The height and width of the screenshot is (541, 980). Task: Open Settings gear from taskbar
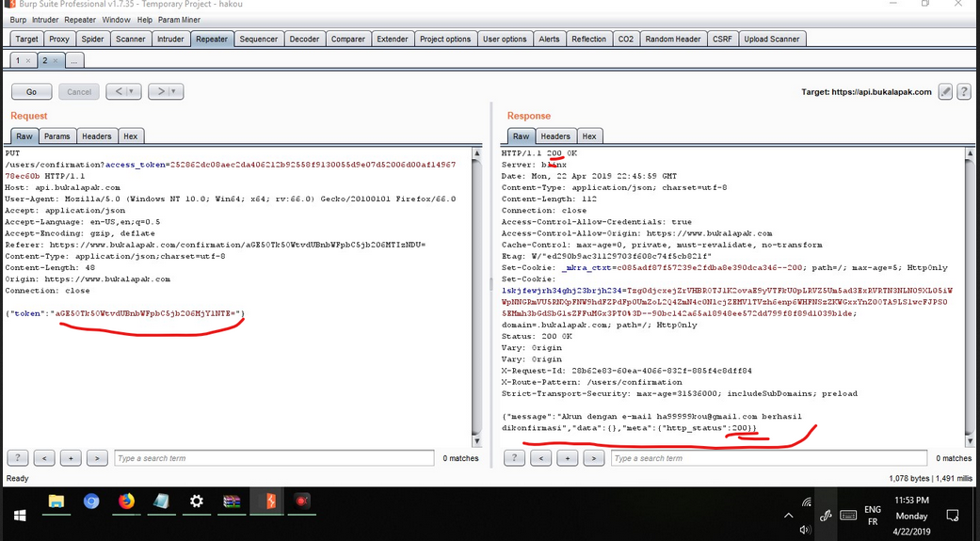pos(196,501)
